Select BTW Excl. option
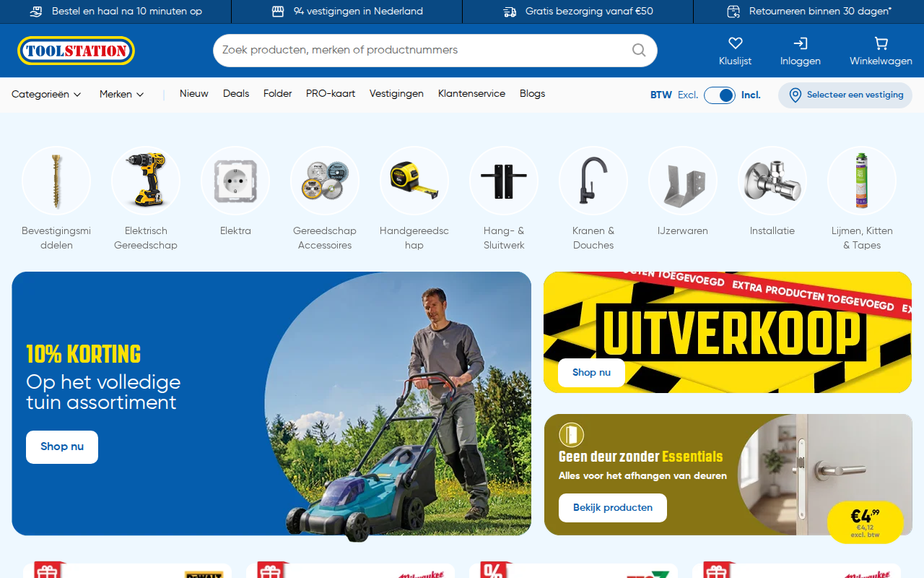 pyautogui.click(x=688, y=95)
